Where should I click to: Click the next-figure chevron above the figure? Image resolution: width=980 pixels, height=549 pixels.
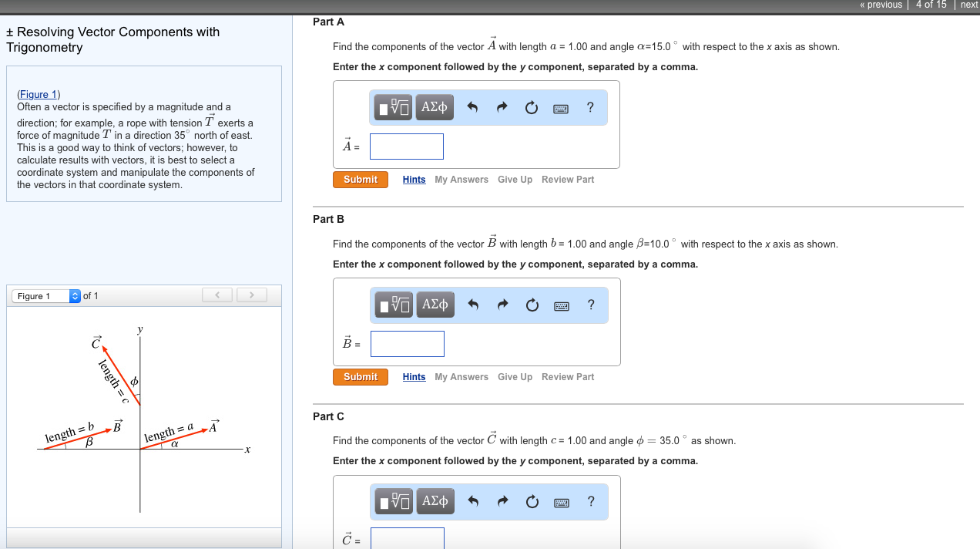(x=252, y=295)
